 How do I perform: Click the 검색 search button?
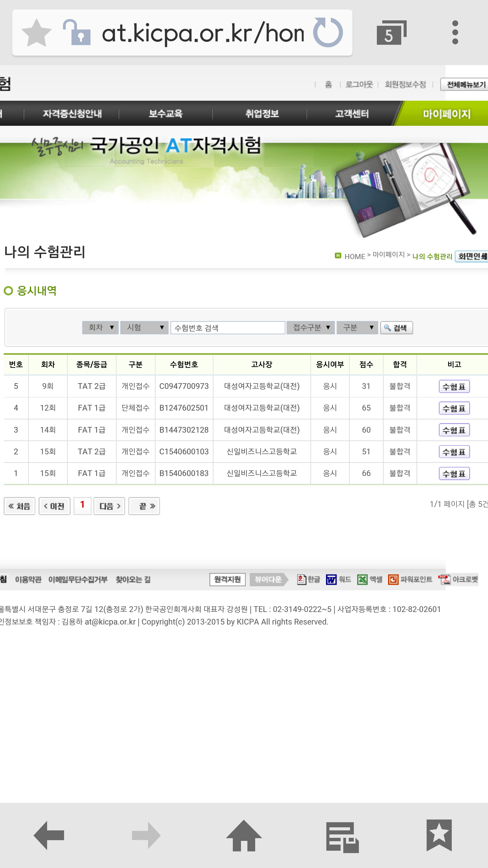396,328
